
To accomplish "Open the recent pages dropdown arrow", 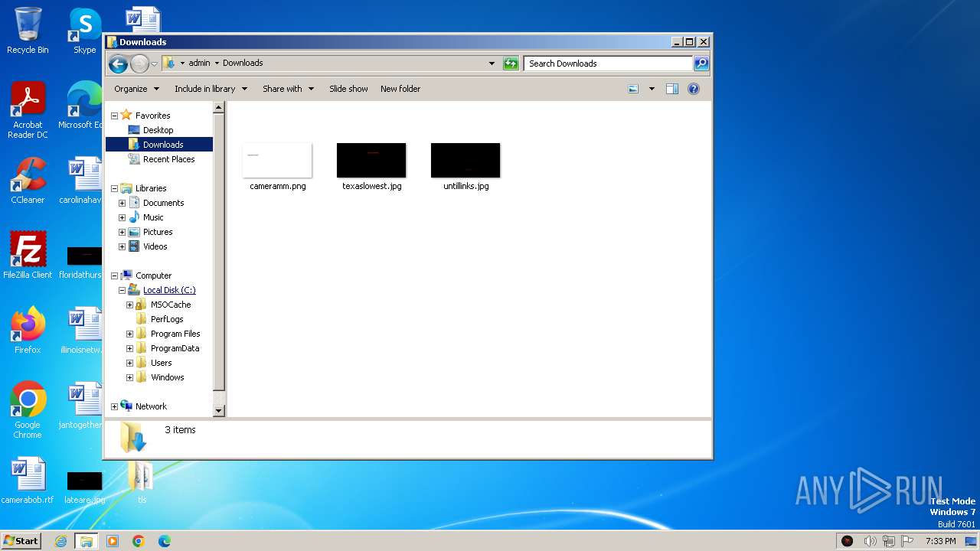I will pos(154,64).
